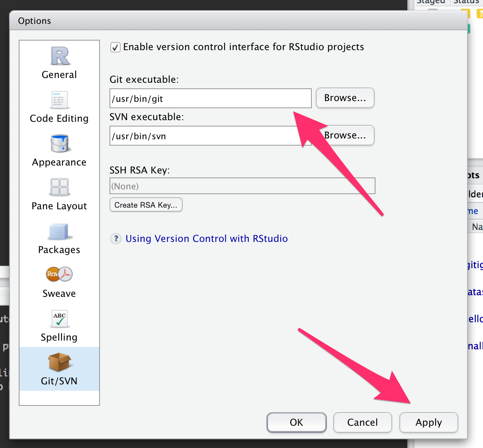Click the SSH RSA Key field
The image size is (483, 448).
click(x=242, y=186)
